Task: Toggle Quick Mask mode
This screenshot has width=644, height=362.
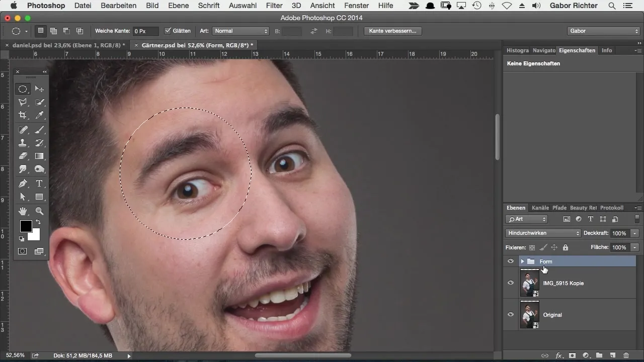Action: (23, 251)
